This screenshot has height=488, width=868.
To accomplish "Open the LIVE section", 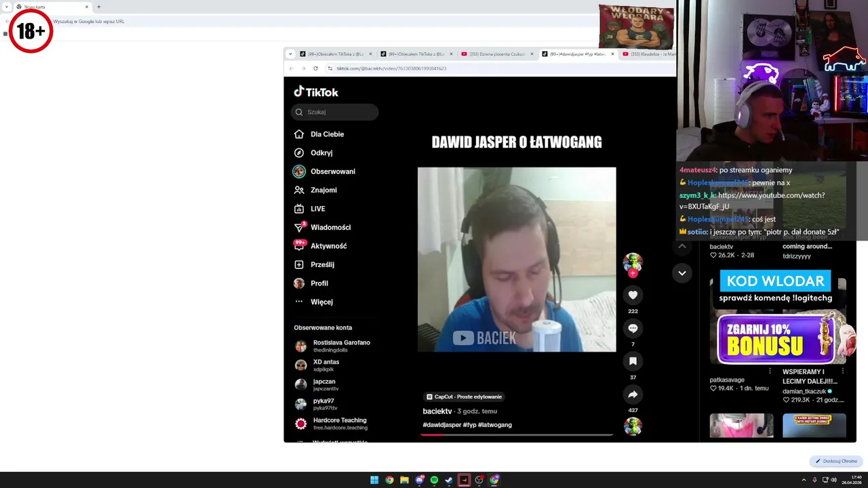I will click(x=309, y=209).
